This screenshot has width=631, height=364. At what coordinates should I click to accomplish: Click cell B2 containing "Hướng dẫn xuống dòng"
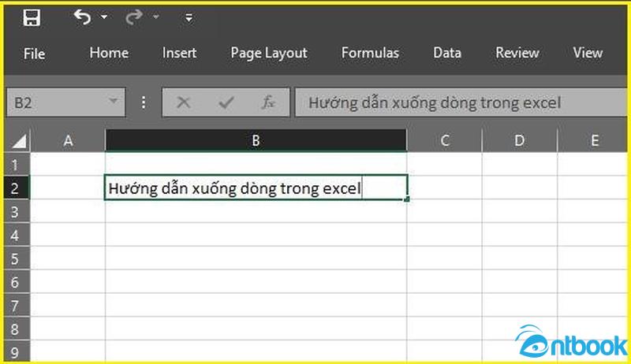coord(256,188)
